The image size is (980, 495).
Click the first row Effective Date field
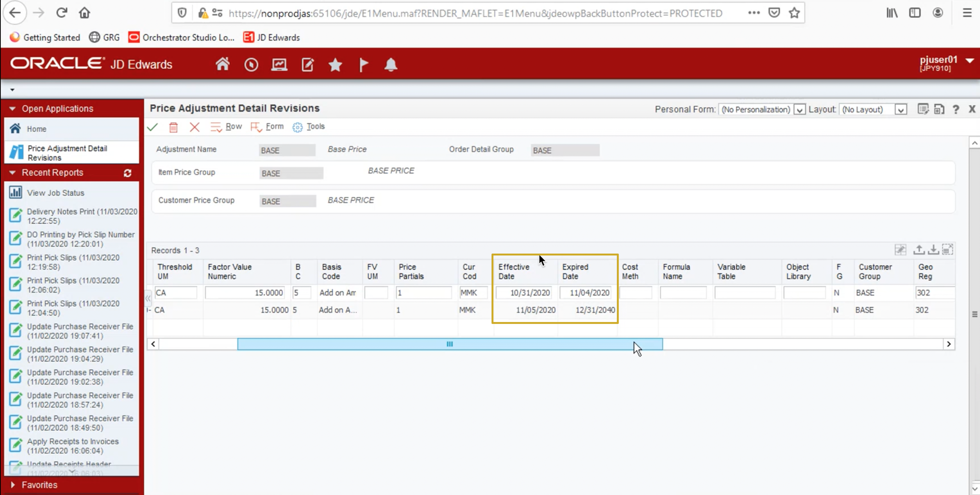point(524,293)
